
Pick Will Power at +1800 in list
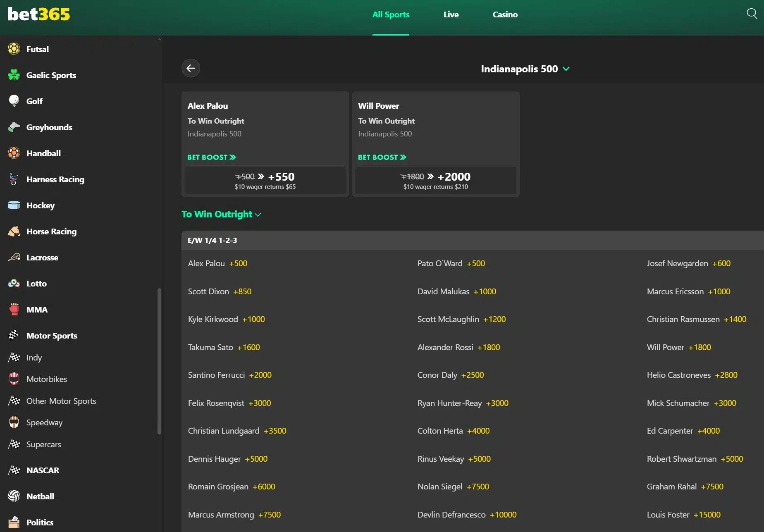coord(679,347)
